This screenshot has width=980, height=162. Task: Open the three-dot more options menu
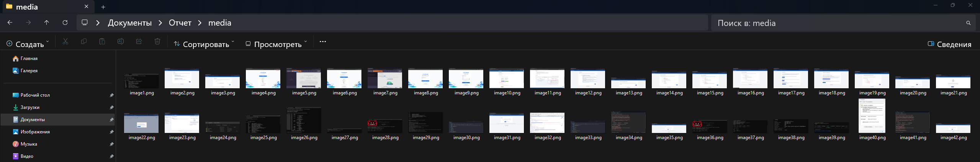[323, 41]
